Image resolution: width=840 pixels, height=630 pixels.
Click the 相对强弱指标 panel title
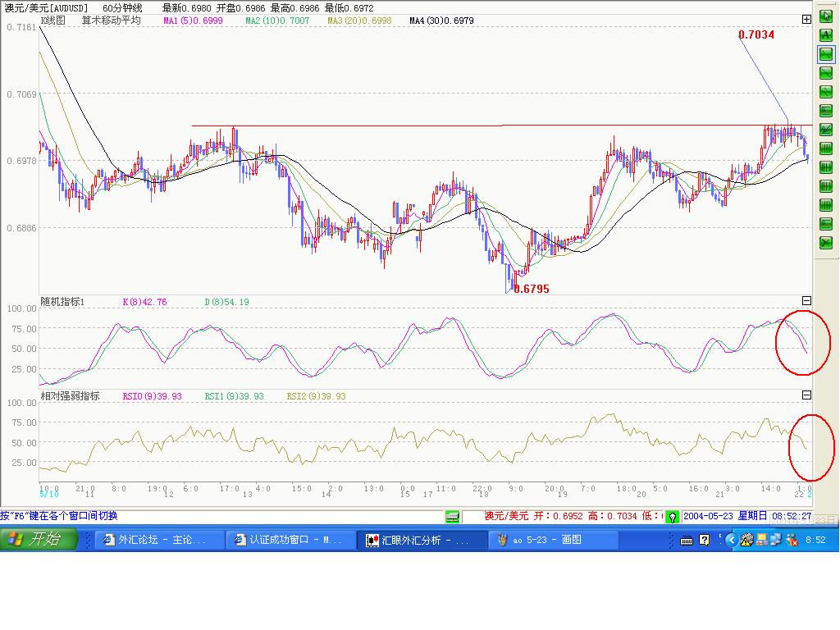tap(71, 396)
